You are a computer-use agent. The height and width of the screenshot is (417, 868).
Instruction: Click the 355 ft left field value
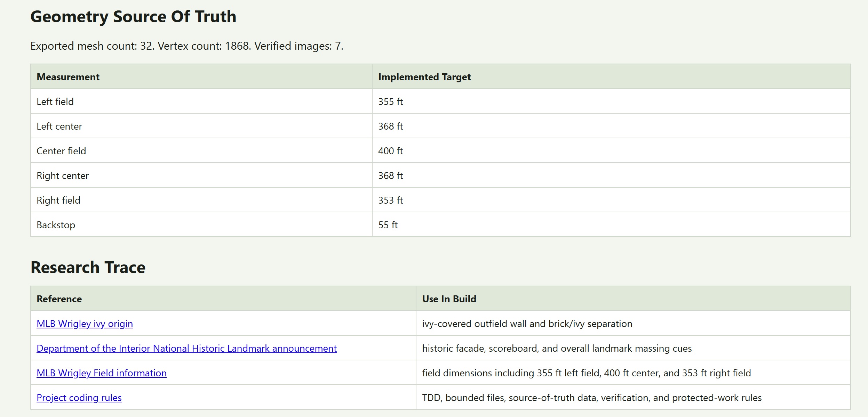(x=390, y=101)
